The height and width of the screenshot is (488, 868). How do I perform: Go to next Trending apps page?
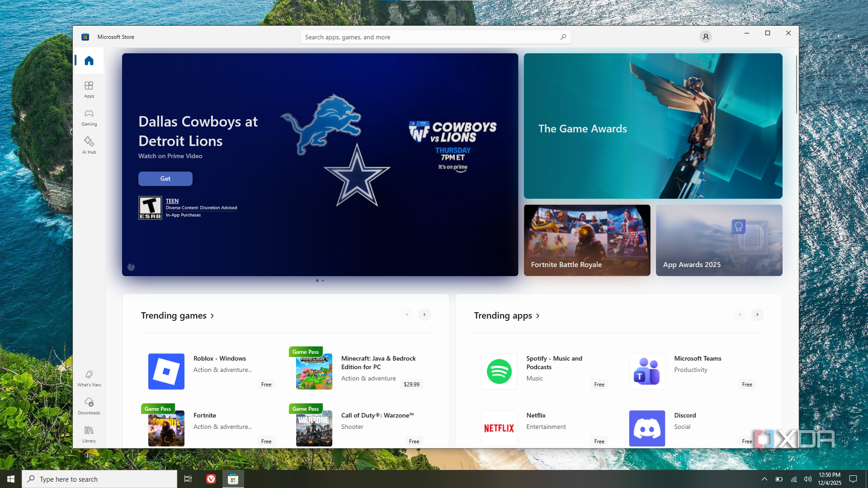(758, 314)
